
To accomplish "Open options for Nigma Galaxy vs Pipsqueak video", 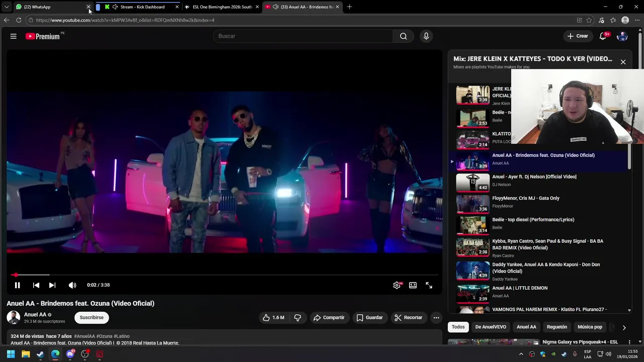I will [629, 342].
